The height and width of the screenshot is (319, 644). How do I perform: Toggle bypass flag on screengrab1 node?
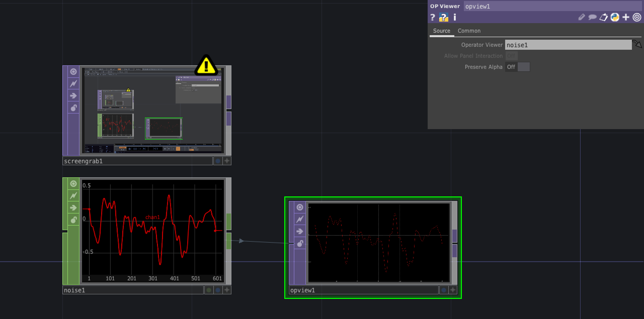pyautogui.click(x=73, y=84)
